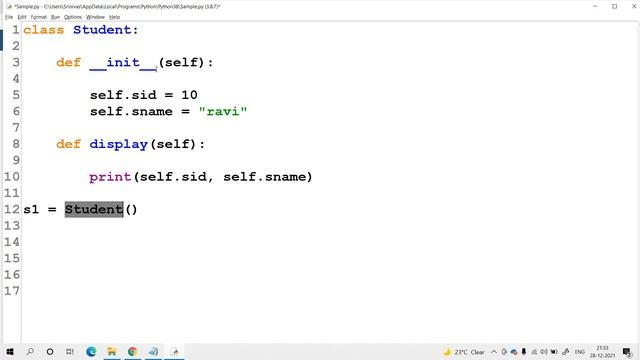Screen dimensions: 640x360
Task: Click the print call on line 10
Action: pyautogui.click(x=110, y=177)
